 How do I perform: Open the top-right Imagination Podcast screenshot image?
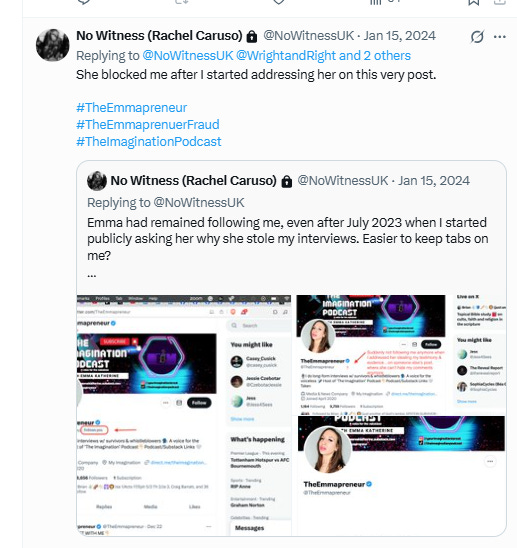401,355
